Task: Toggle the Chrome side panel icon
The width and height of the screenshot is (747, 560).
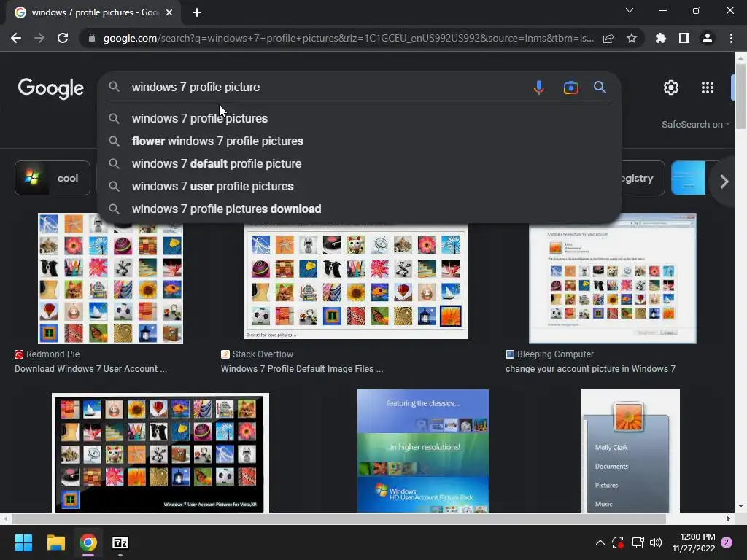Action: (x=684, y=38)
